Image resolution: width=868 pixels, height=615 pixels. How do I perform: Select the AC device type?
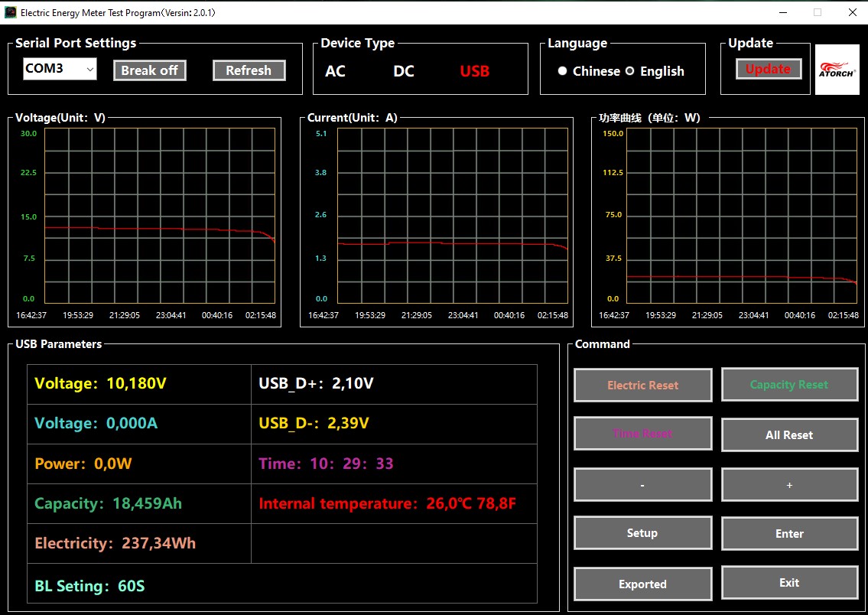(x=335, y=71)
